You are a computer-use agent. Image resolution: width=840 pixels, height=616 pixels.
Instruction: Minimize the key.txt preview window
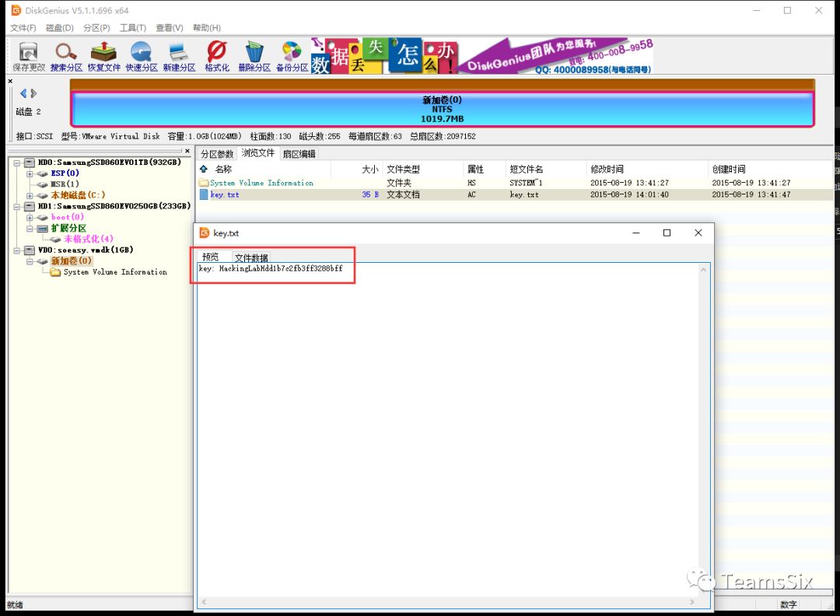click(636, 233)
